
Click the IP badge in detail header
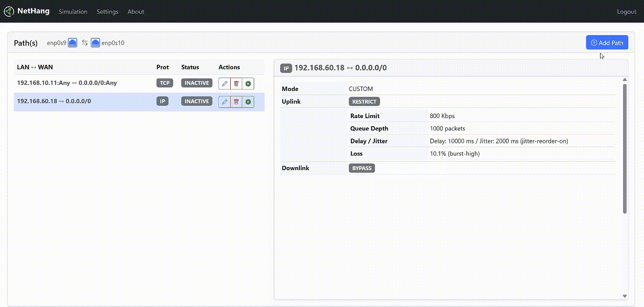[286, 68]
